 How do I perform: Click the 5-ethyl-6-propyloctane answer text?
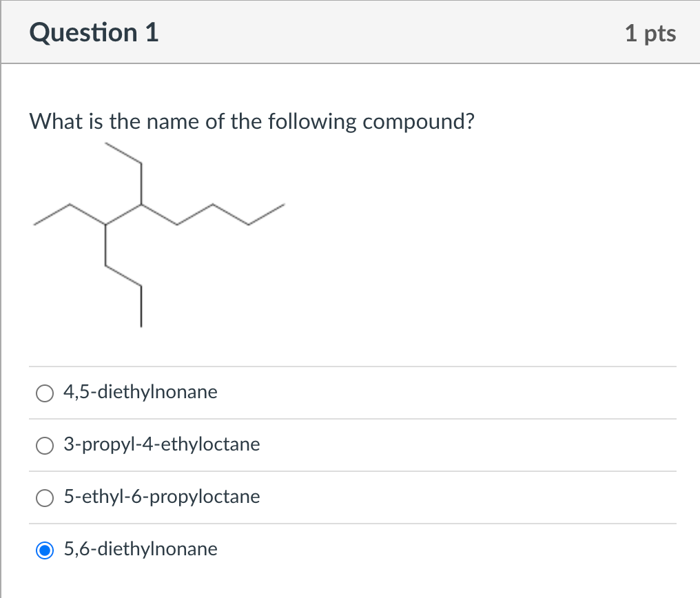[161, 497]
